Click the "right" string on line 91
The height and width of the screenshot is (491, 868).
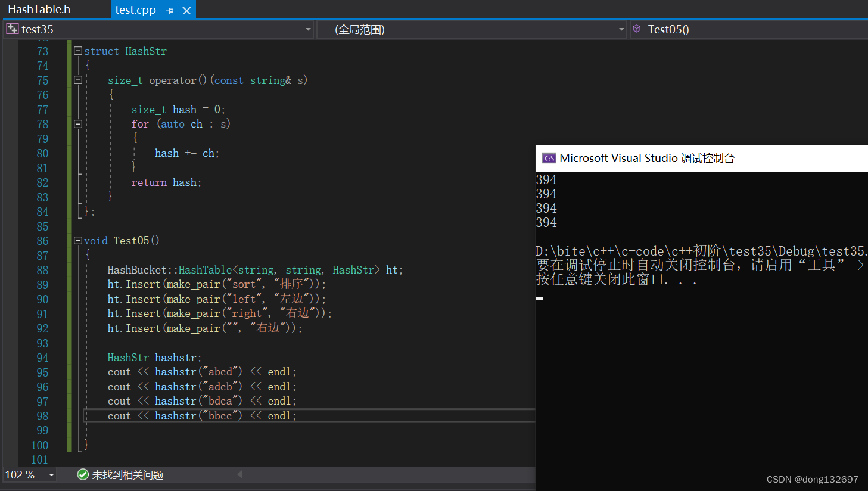[x=247, y=313]
